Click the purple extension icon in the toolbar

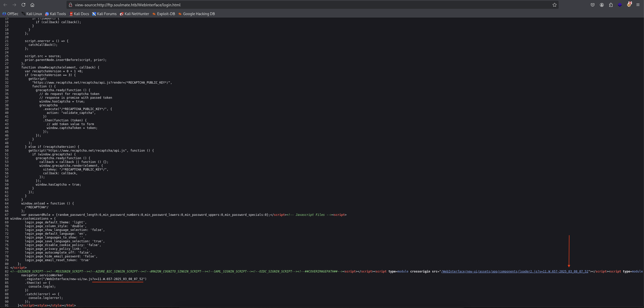pos(620,5)
